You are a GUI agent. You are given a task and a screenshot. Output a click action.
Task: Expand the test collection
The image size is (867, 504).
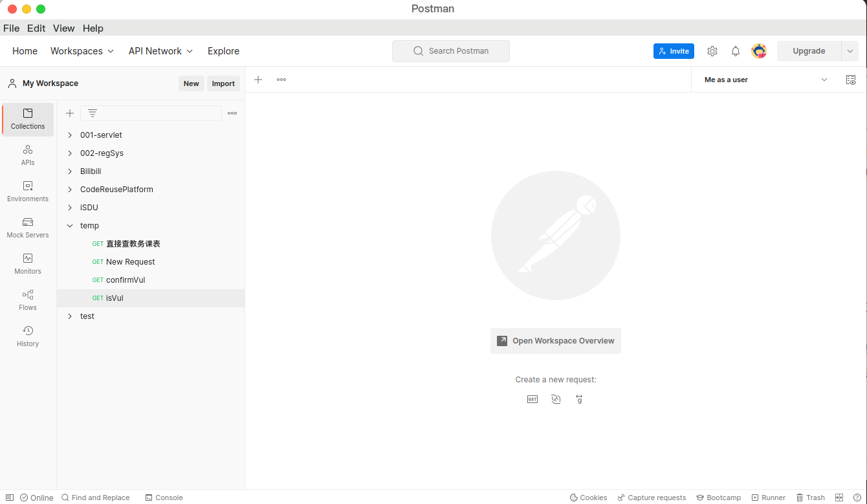pos(70,316)
